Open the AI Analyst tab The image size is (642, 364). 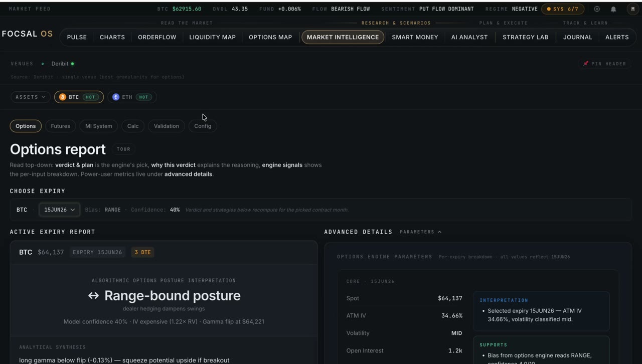coord(469,37)
